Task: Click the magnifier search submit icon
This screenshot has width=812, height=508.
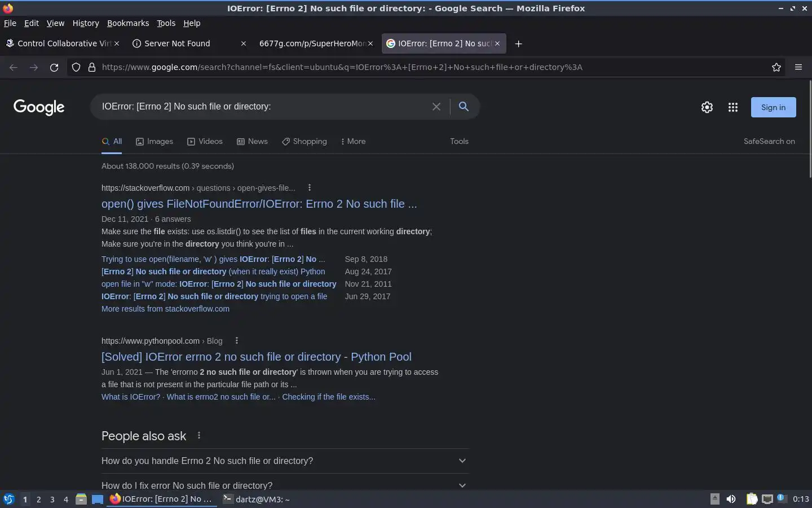Action: pyautogui.click(x=464, y=106)
